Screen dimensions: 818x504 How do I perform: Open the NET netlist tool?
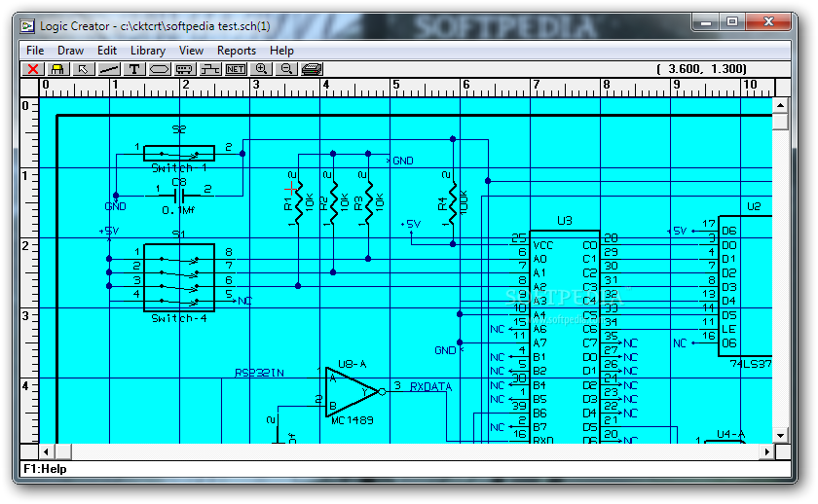click(x=236, y=69)
